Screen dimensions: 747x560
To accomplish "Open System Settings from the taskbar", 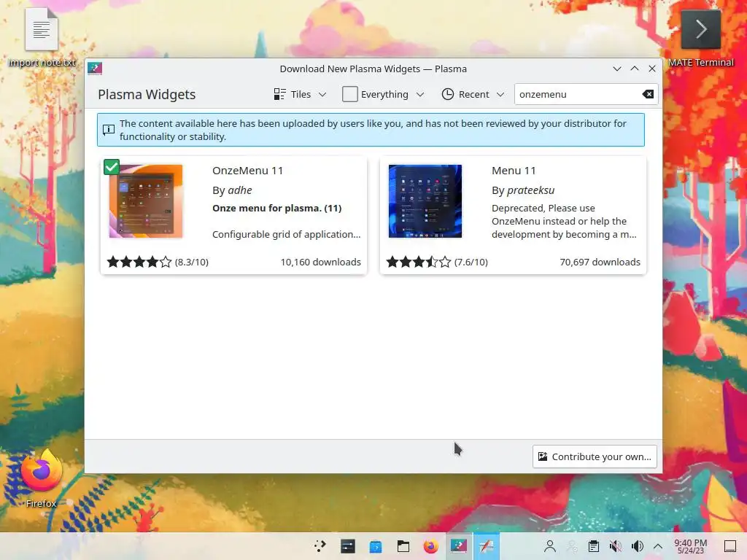I will pyautogui.click(x=348, y=546).
